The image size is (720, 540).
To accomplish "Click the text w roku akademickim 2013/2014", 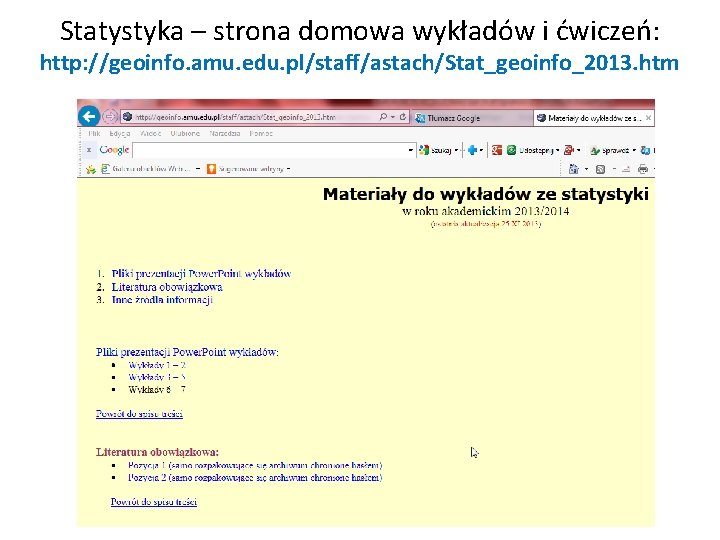I will click(486, 211).
